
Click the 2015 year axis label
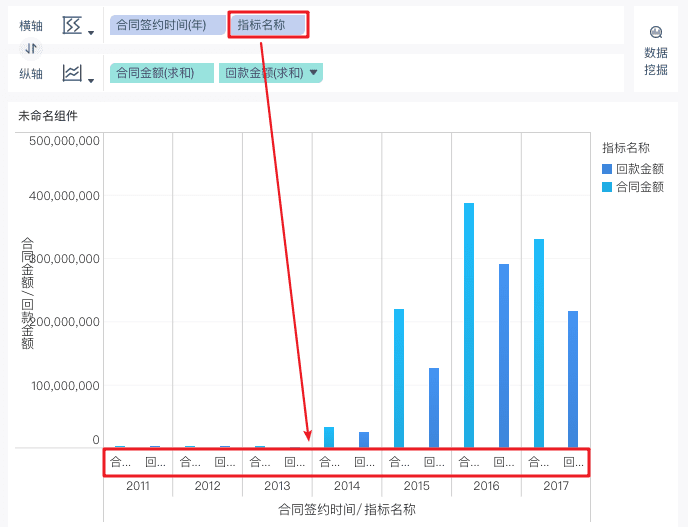(416, 486)
